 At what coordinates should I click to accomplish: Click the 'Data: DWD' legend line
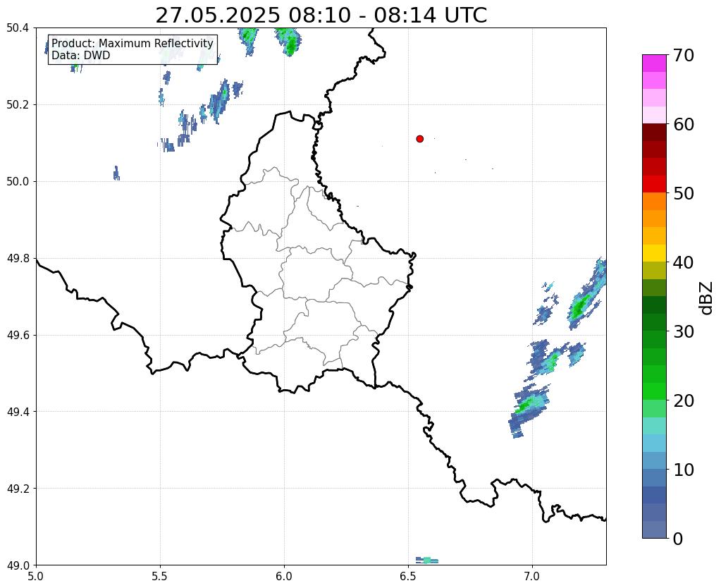click(x=81, y=55)
